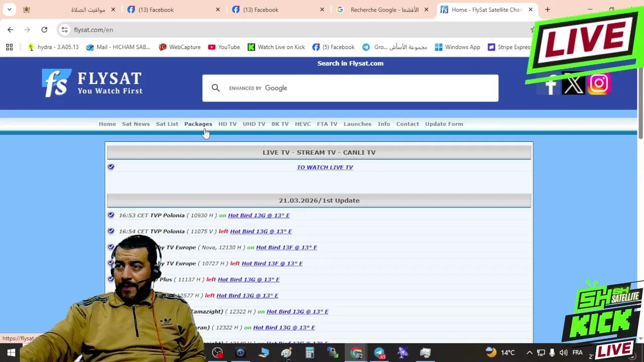644x362 pixels.
Task: Click the TO WATCH LIVE TV link
Action: [x=325, y=167]
